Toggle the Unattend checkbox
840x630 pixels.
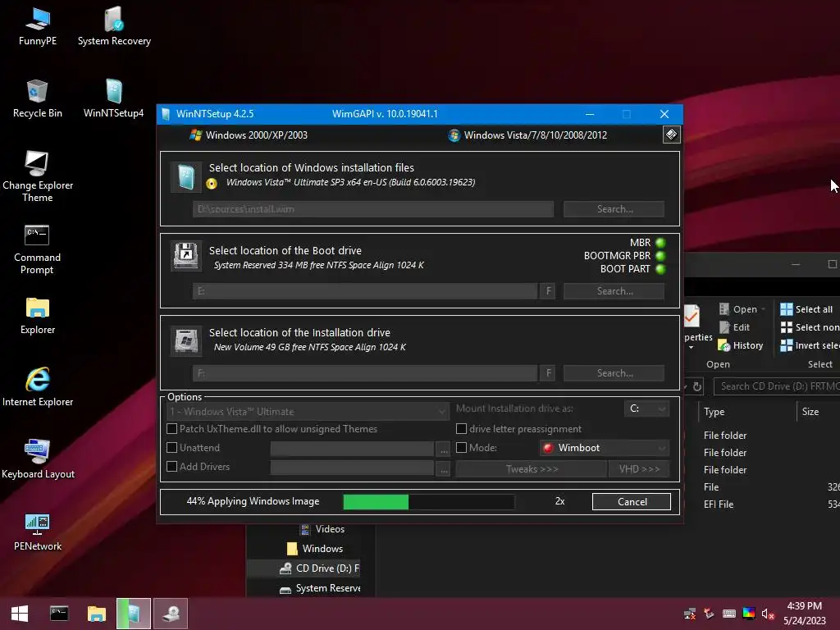172,447
